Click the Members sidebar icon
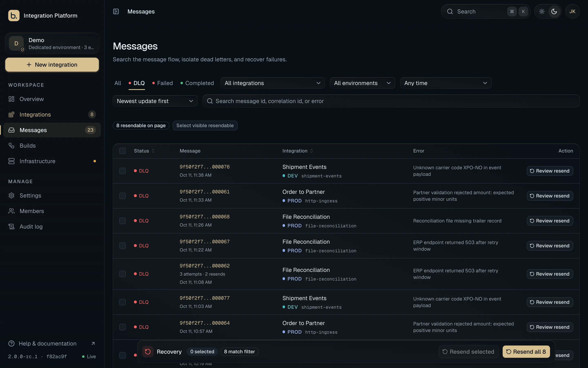Image resolution: width=588 pixels, height=368 pixels. pos(11,211)
